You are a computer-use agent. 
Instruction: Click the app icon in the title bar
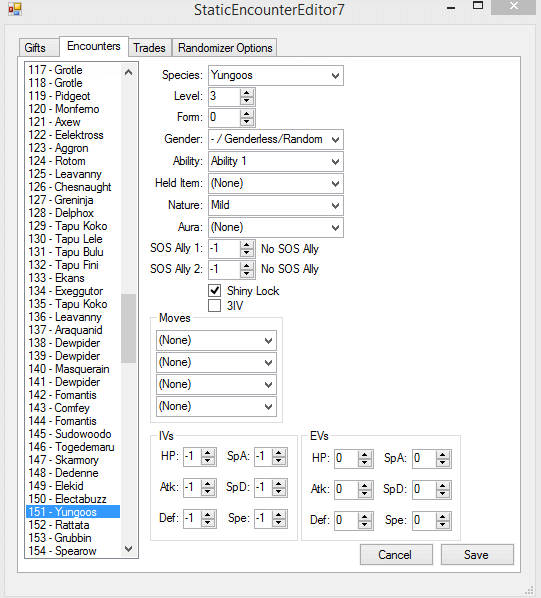click(x=15, y=9)
